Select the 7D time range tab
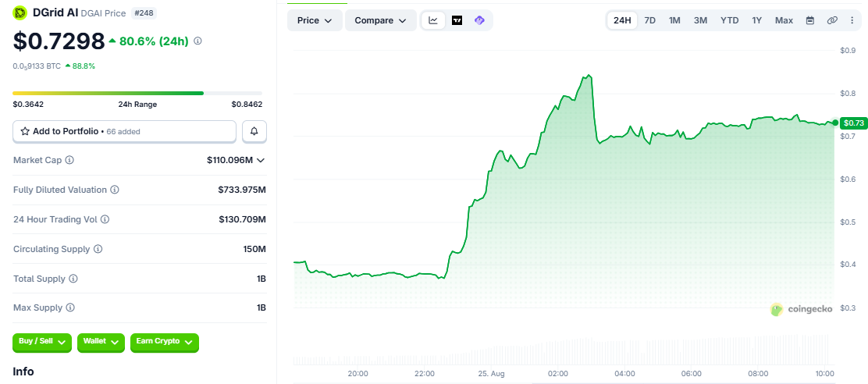This screenshot has width=868, height=384. click(x=650, y=20)
